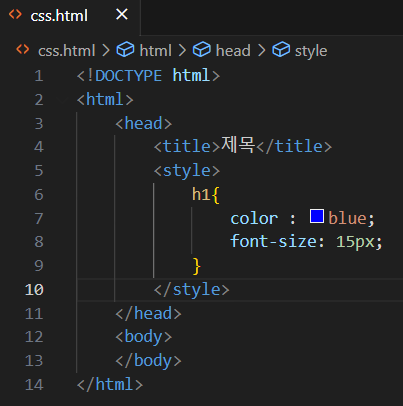The image size is (403, 406).
Task: Click the blue value text
Action: pos(348,218)
